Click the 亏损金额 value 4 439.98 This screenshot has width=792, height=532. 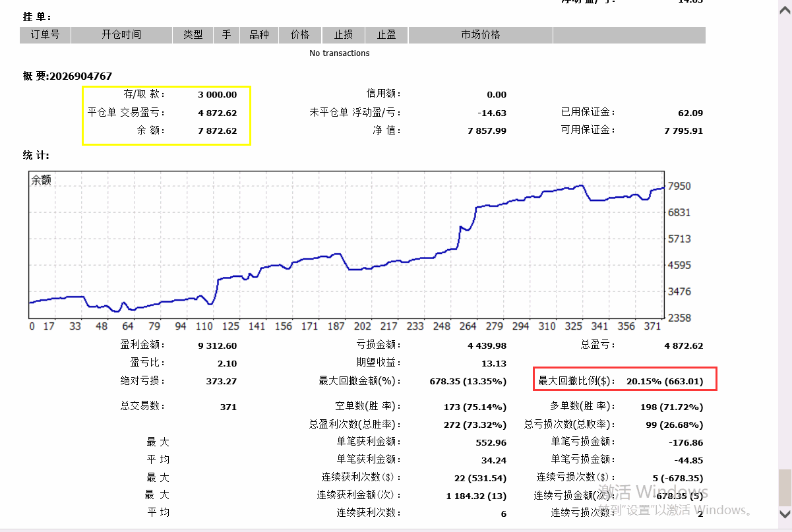487,345
